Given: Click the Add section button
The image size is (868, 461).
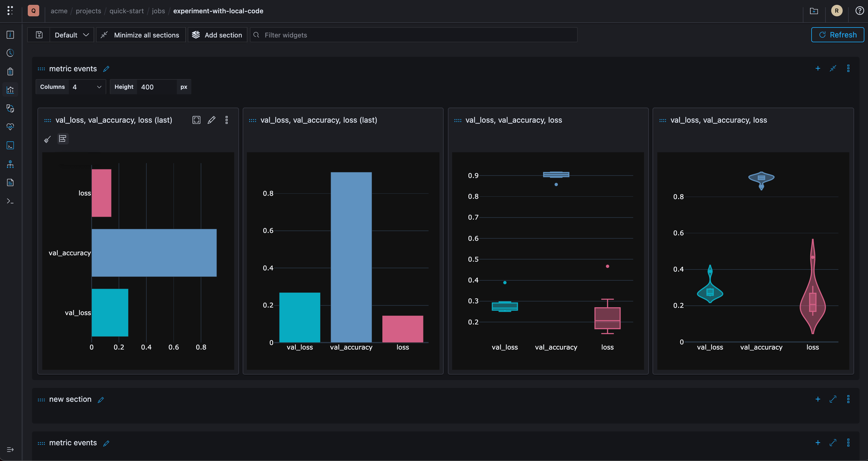Looking at the screenshot, I should [x=217, y=35].
